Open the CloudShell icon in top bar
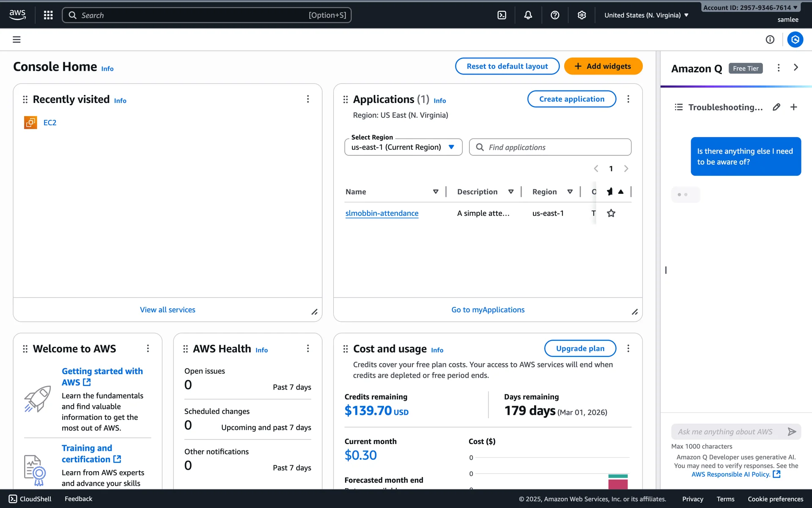 pos(502,15)
